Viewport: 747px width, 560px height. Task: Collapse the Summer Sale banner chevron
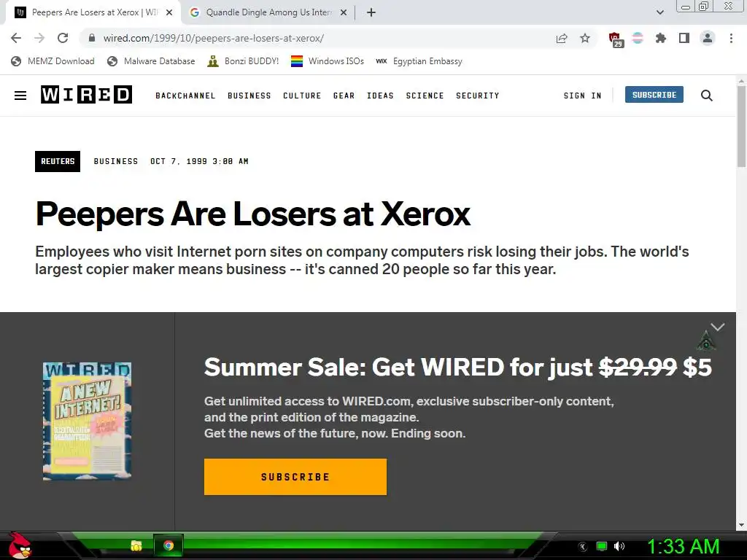(x=718, y=327)
